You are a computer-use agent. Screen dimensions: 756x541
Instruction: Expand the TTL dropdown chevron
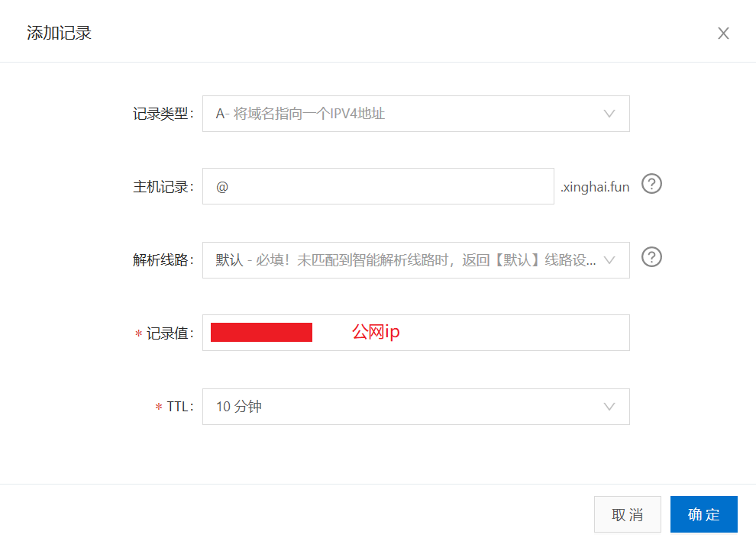pos(609,407)
